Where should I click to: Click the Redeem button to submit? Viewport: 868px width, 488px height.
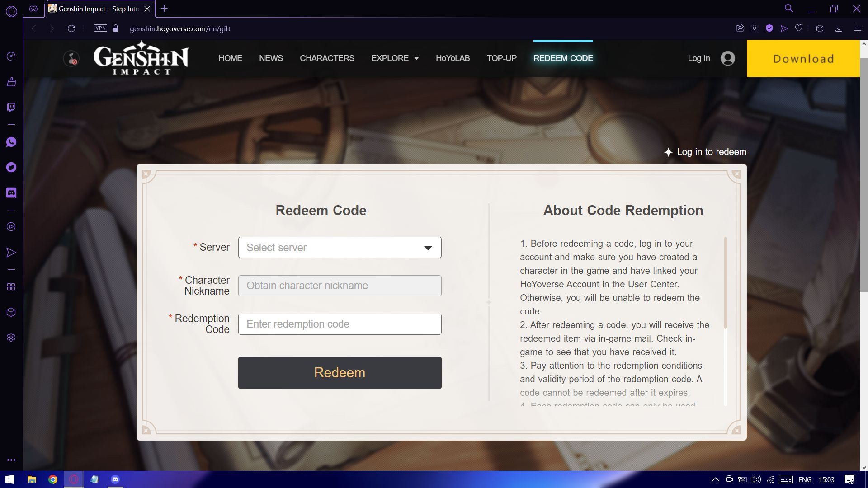[340, 372]
